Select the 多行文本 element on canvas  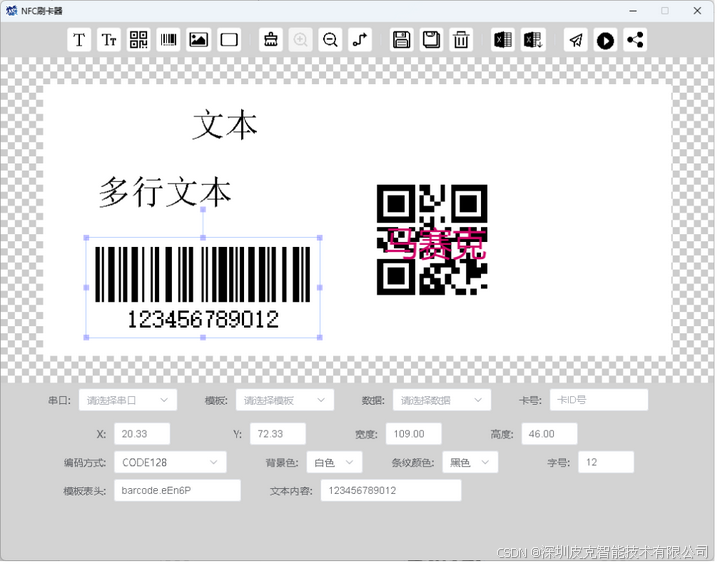(165, 192)
